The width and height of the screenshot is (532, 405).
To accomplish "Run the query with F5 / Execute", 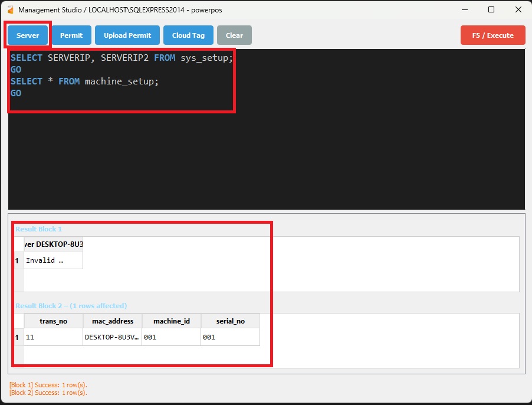I will pos(492,35).
